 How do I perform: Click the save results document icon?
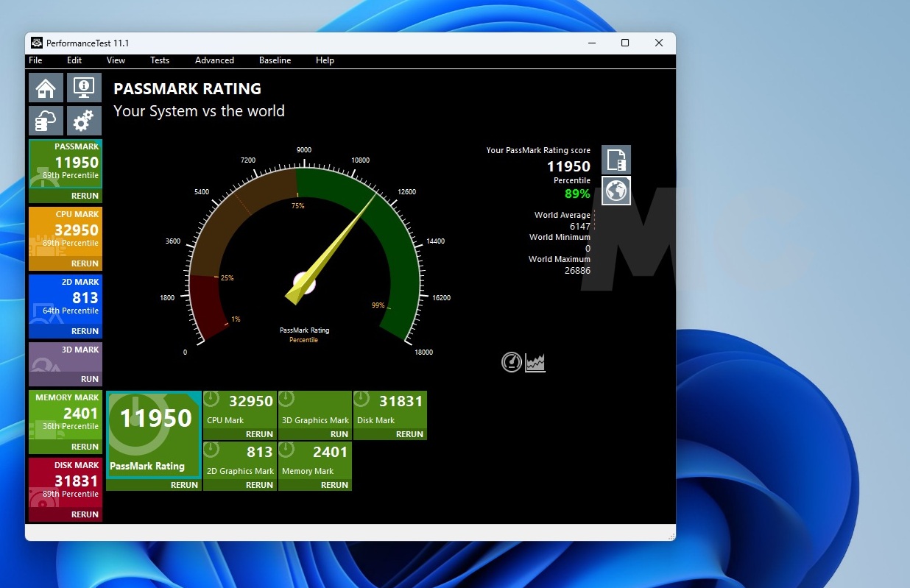tap(616, 160)
